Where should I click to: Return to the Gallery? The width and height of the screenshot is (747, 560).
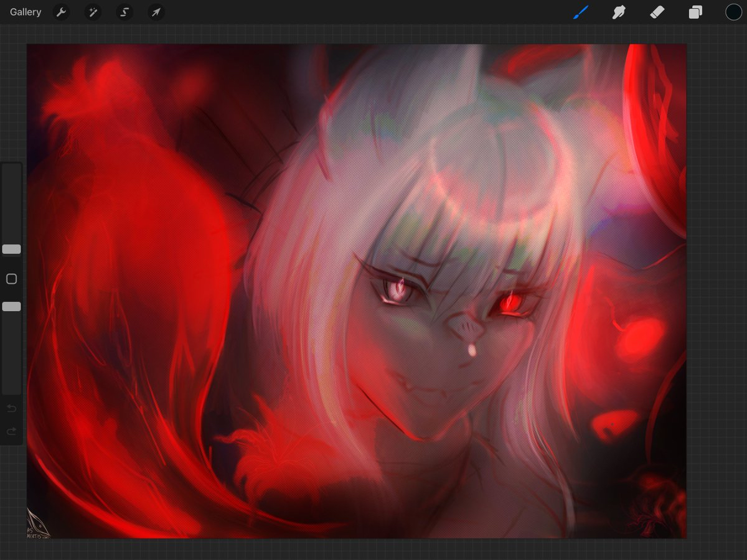coord(26,12)
